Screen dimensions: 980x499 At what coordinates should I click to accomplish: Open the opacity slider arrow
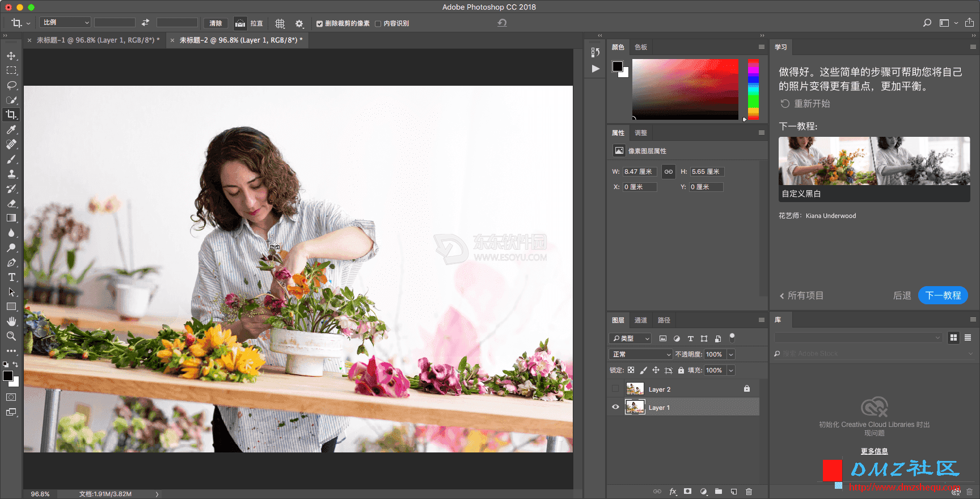click(731, 354)
